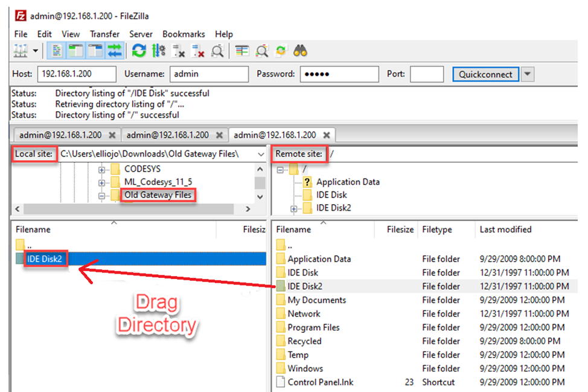Cancel the current operation icon
Screen dimensions: 588x392
click(x=178, y=51)
